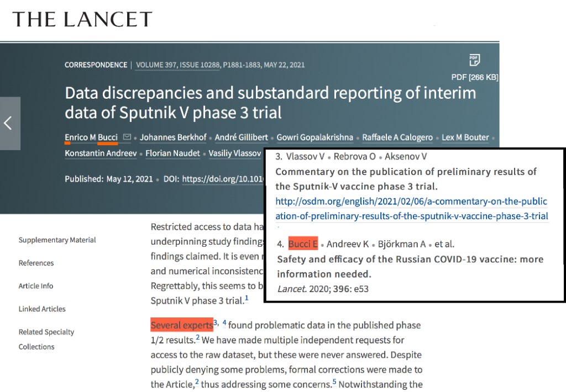The width and height of the screenshot is (566, 392).
Task: Click The Lancet logo
Action: (x=82, y=19)
